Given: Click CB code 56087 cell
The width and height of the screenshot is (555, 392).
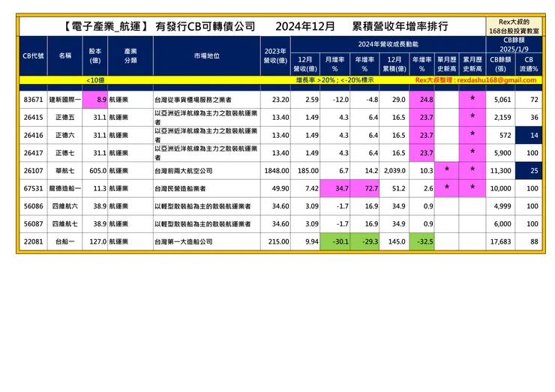Looking at the screenshot, I should point(33,223).
